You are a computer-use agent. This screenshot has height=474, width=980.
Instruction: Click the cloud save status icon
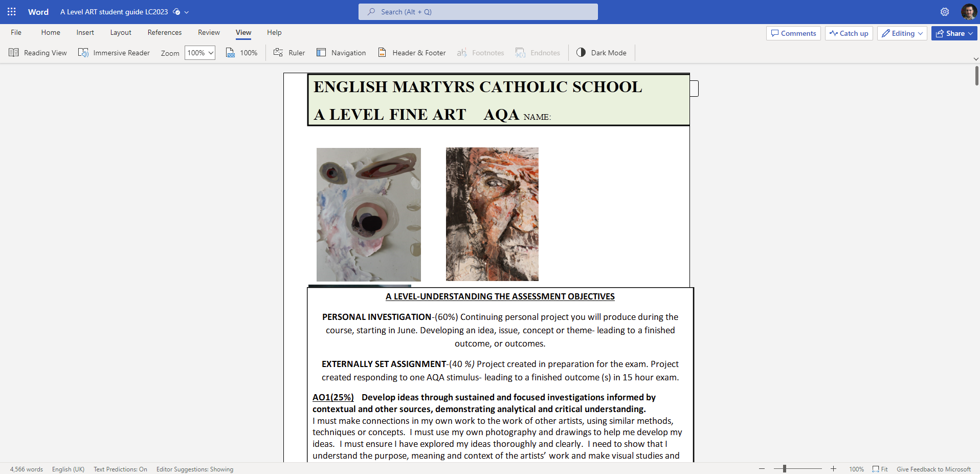coord(176,12)
